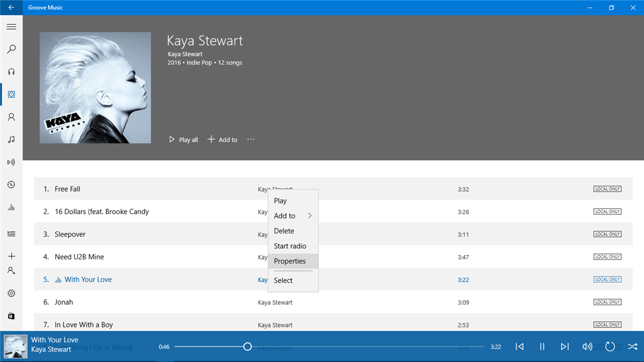Click the LOCAL ONLY badge on Sleepover row

(x=608, y=234)
